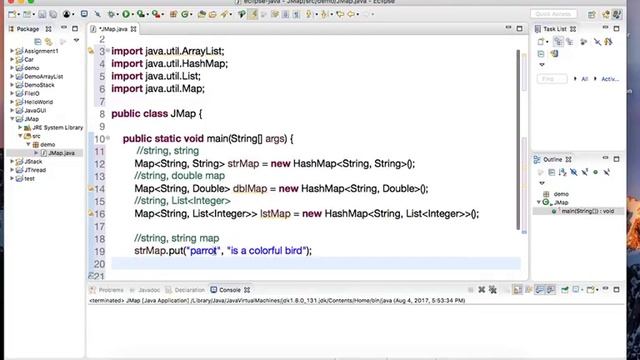Click the Open Task icon
This screenshot has width=640, height=360.
[x=213, y=14]
